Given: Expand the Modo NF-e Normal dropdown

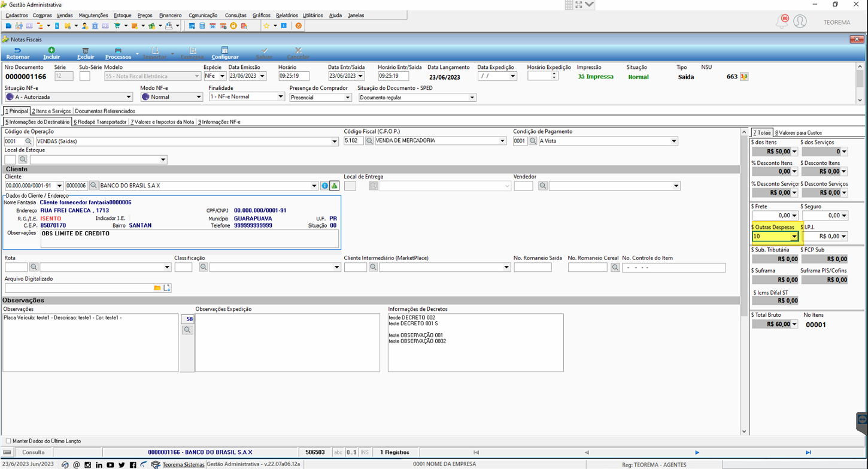Looking at the screenshot, I should coord(199,97).
